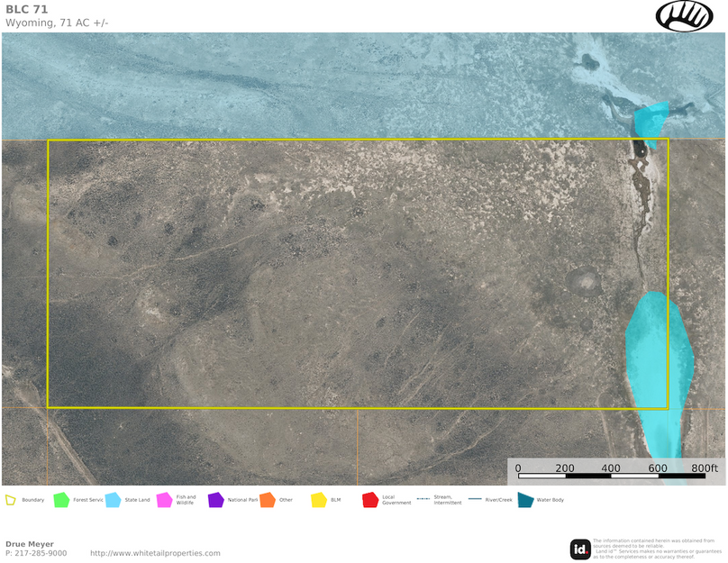Click the River/Creek legend line symbol

coord(474,500)
